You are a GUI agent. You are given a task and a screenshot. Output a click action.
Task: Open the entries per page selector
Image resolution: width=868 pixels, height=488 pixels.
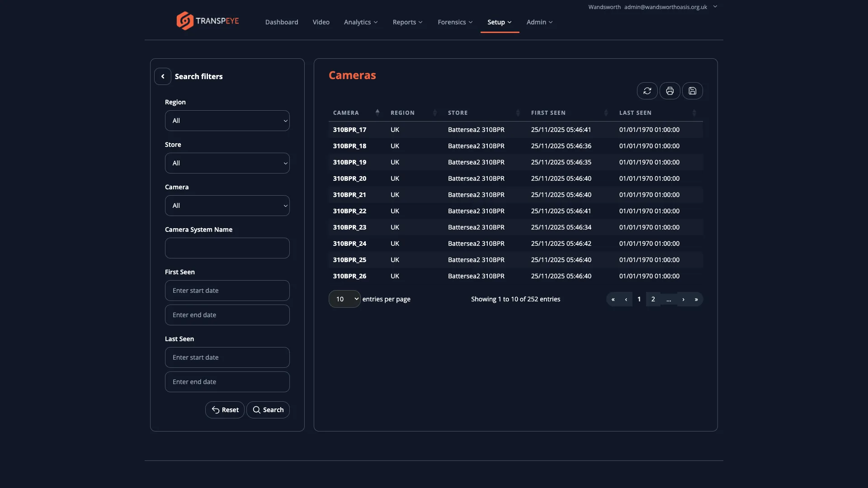(x=344, y=299)
